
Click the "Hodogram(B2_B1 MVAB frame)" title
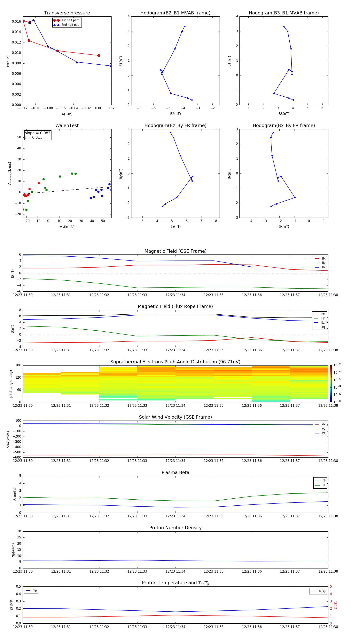click(175, 13)
